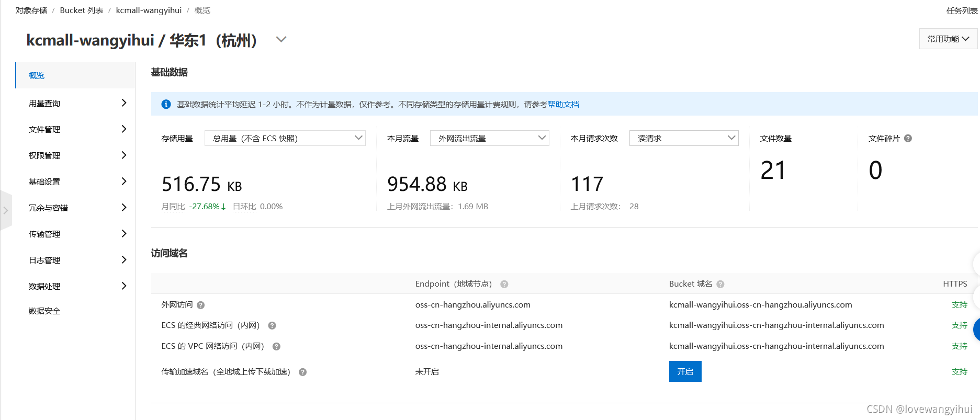
Task: Click 支持 in the 传输加速域名 row
Action: tap(959, 372)
